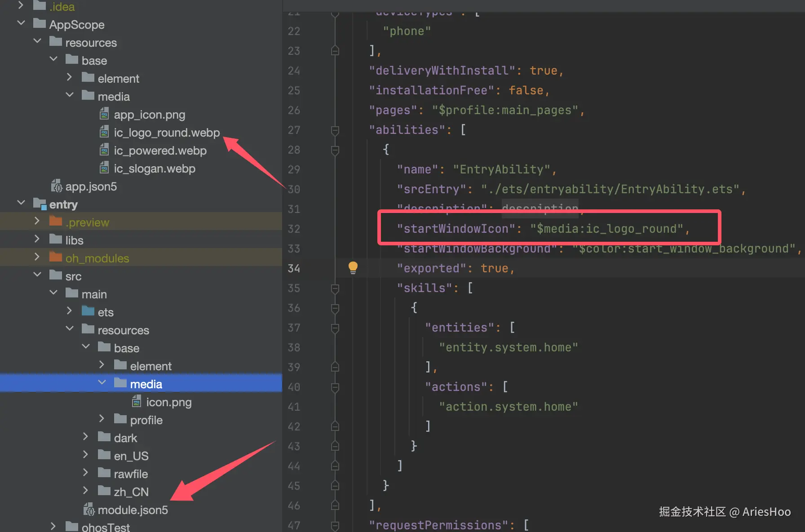This screenshot has width=805, height=532.
Task: Click the en_US folder icon
Action: 104,455
